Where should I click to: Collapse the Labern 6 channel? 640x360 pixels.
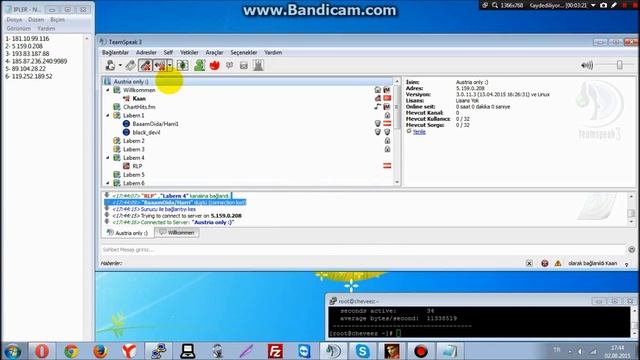[x=108, y=183]
